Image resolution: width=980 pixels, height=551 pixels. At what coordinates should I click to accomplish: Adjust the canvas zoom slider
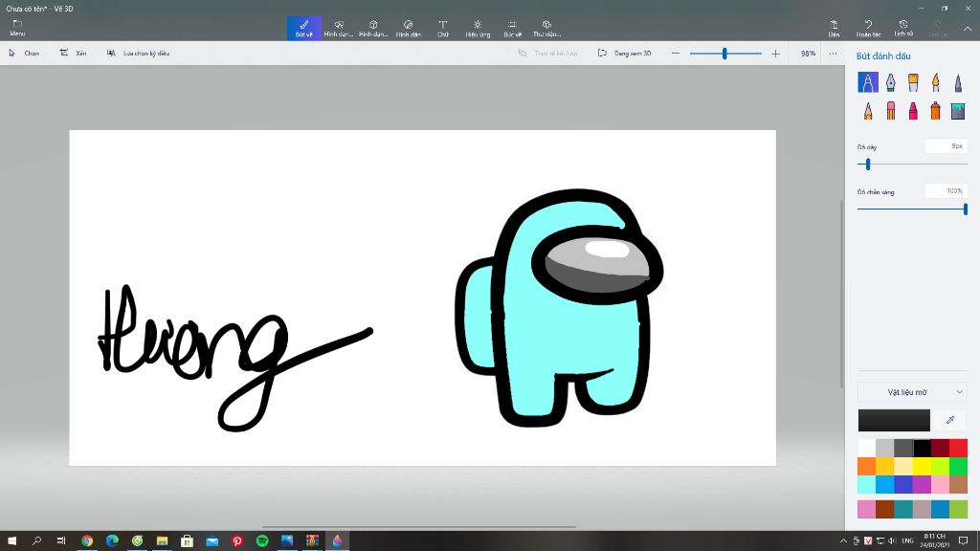[x=725, y=54]
